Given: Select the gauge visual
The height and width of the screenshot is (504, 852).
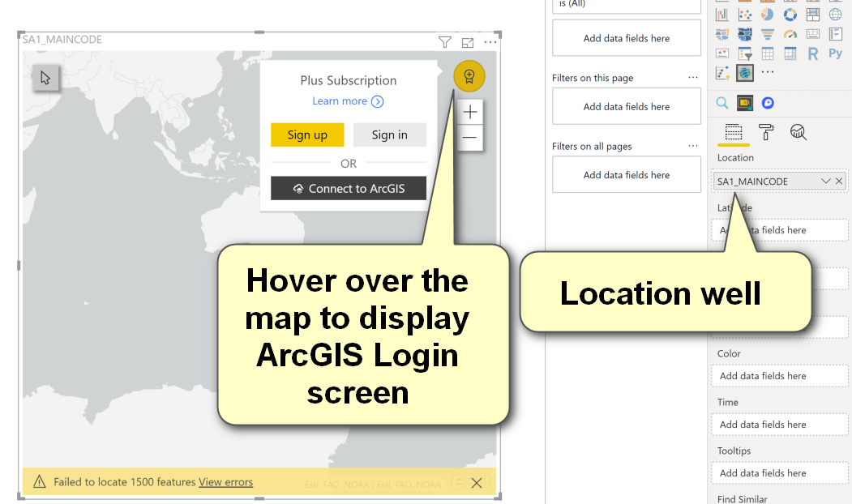Looking at the screenshot, I should (x=790, y=34).
